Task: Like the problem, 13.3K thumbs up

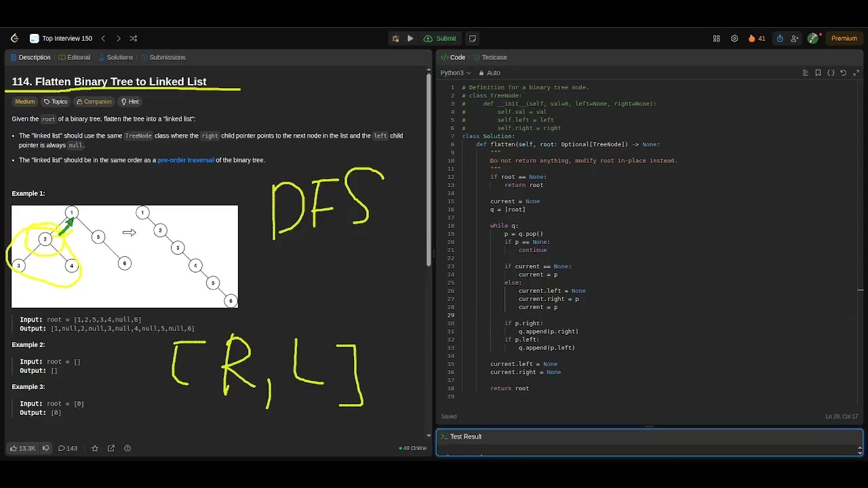Action: pyautogui.click(x=22, y=448)
